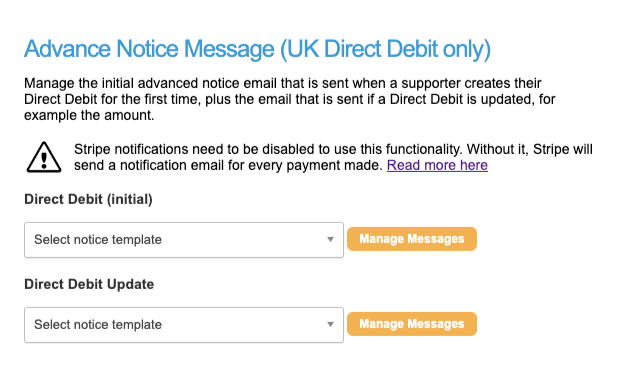619x380 pixels.
Task: Click the 'example the amount.' text line
Action: click(89, 115)
